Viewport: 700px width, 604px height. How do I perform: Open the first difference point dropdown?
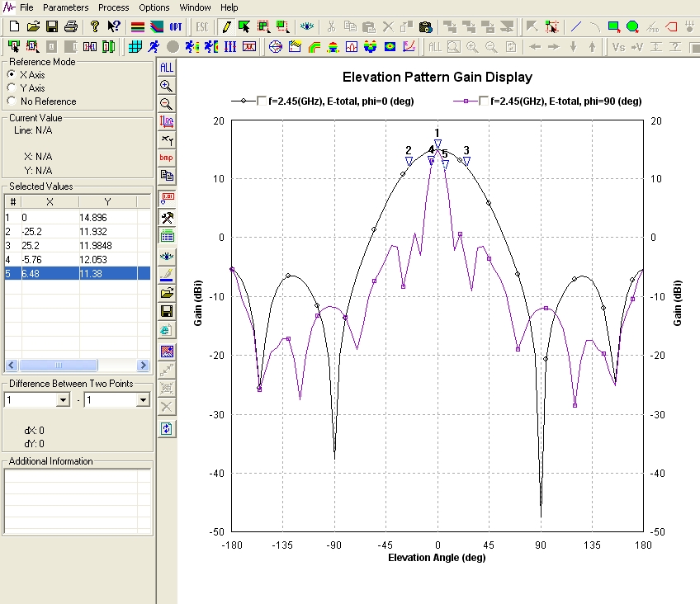[63, 400]
